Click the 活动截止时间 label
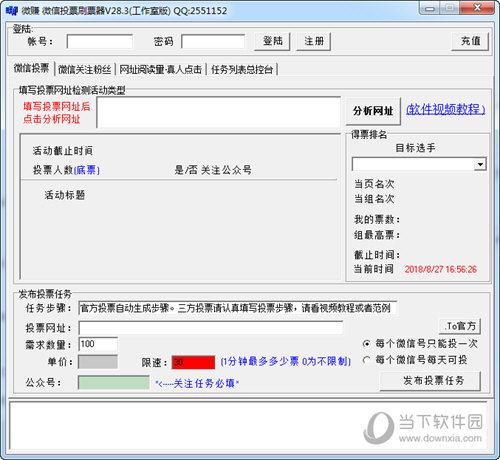 click(x=63, y=151)
